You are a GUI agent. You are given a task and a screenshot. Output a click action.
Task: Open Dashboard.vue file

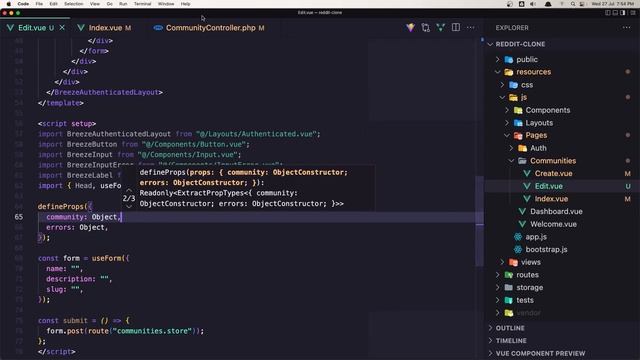[x=556, y=211]
